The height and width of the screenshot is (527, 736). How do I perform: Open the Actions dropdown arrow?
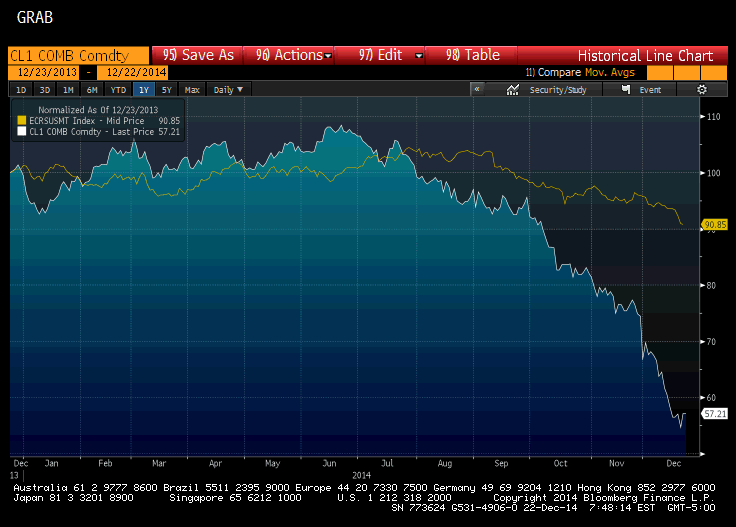pyautogui.click(x=328, y=56)
